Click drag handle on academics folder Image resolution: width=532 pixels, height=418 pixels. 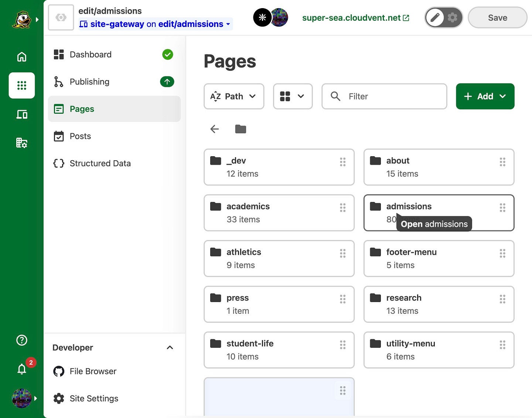pos(343,208)
